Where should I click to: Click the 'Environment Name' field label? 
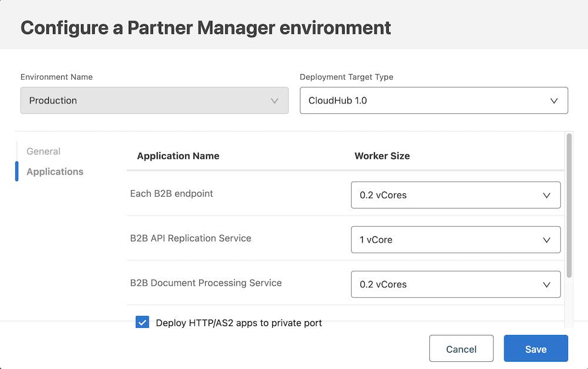click(56, 77)
